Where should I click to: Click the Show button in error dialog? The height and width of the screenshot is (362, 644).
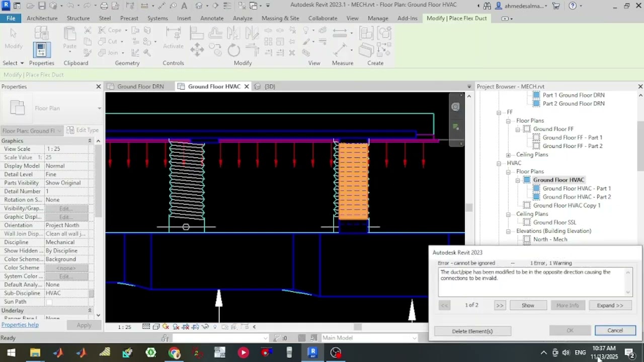(528, 305)
